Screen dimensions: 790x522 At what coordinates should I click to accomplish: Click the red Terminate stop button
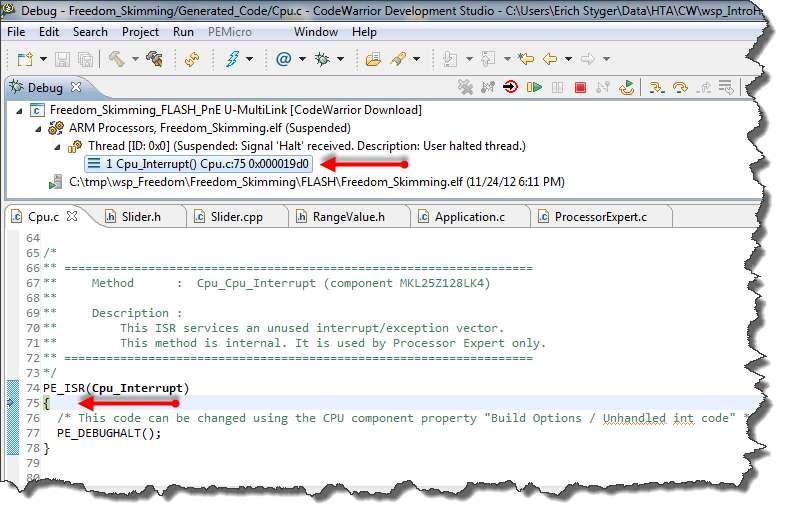coord(580,88)
